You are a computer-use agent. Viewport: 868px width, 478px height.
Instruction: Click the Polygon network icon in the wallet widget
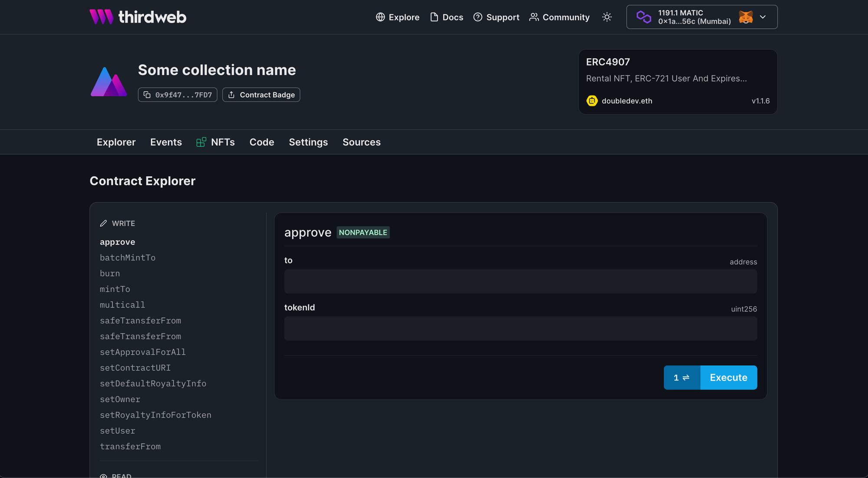tap(643, 17)
